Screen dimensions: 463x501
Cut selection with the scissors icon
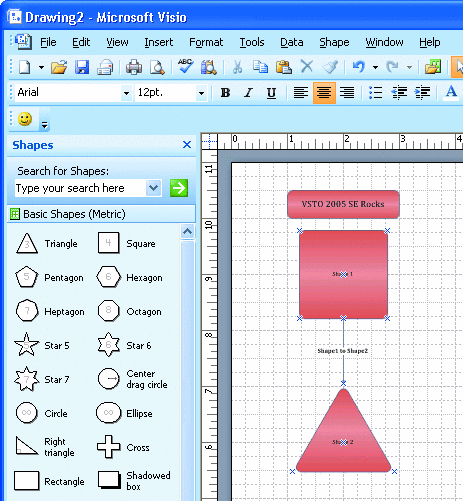(x=237, y=67)
